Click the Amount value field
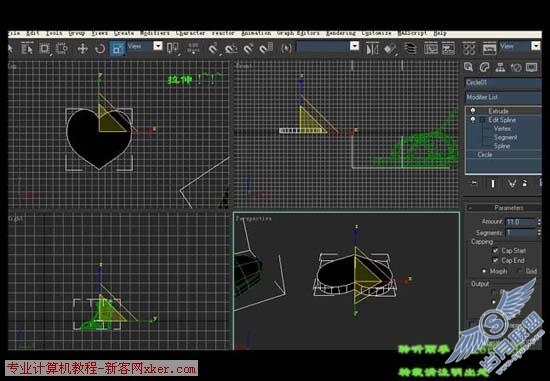The width and height of the screenshot is (550, 381). (521, 222)
